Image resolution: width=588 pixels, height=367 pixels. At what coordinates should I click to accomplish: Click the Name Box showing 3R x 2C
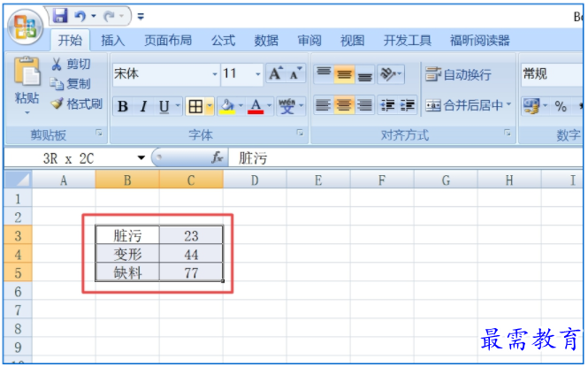pyautogui.click(x=70, y=157)
